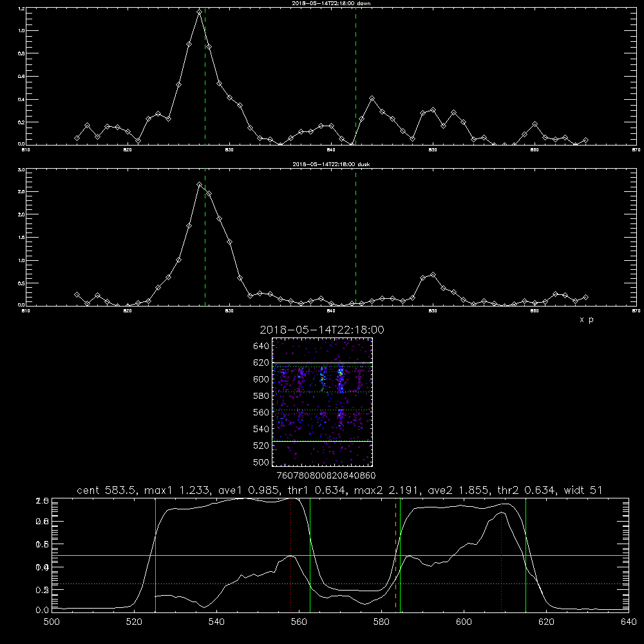Click the '540' label on spectral image y-axis
This screenshot has width=644, height=644.
click(x=261, y=429)
